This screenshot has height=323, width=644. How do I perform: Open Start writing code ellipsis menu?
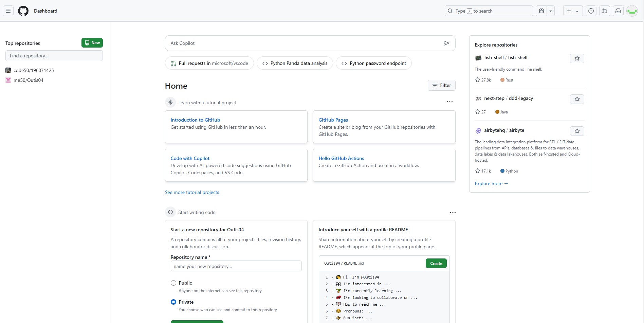(x=453, y=212)
